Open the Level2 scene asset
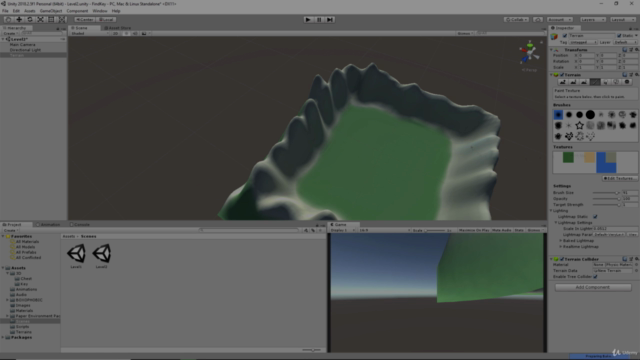Viewport: 640px width, 360px height. [x=101, y=256]
